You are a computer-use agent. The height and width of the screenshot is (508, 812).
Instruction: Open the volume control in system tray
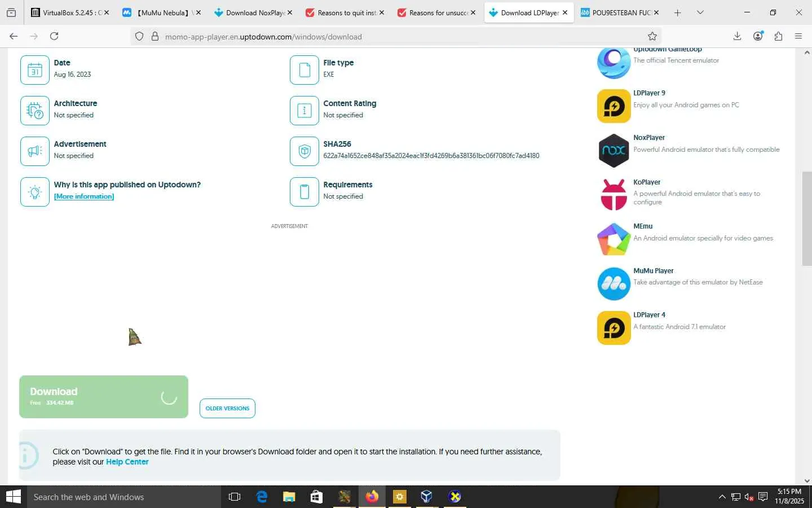point(749,497)
